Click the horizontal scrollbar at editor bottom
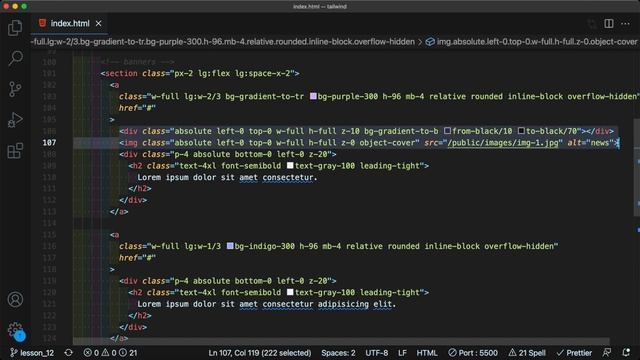The width and height of the screenshot is (640, 360). 341,340
